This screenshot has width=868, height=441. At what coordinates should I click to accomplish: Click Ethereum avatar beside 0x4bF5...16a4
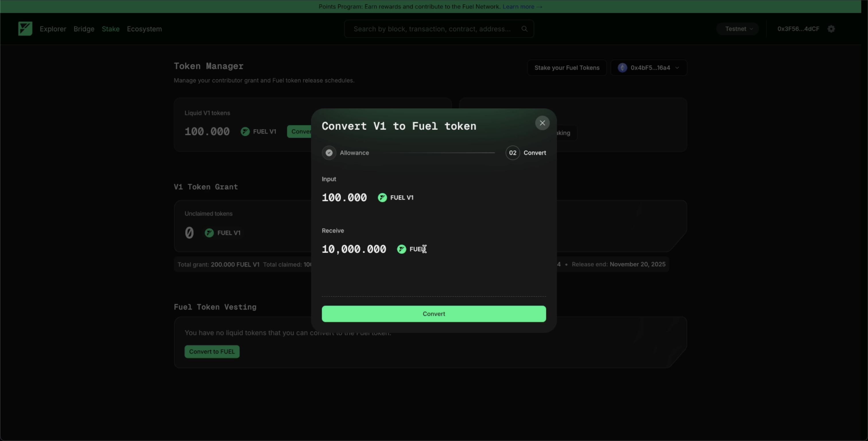622,68
